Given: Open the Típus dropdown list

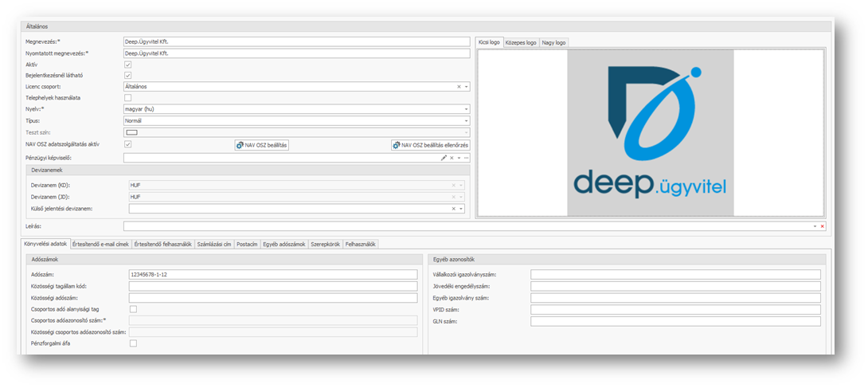Looking at the screenshot, I should tap(466, 121).
